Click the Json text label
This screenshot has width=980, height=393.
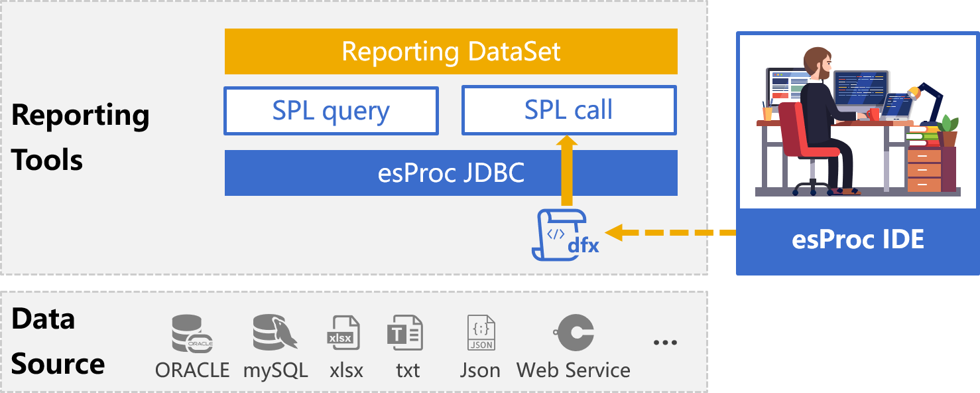click(480, 370)
